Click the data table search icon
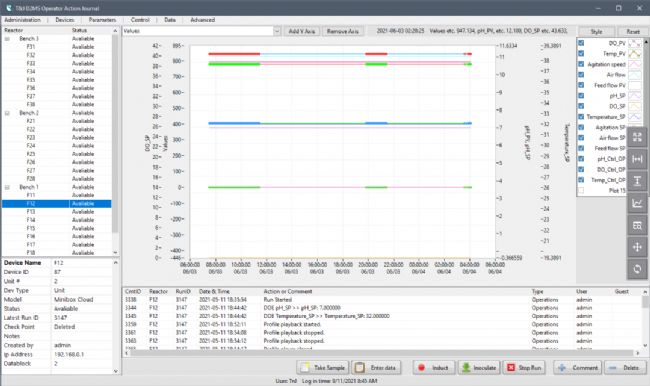 (x=637, y=225)
